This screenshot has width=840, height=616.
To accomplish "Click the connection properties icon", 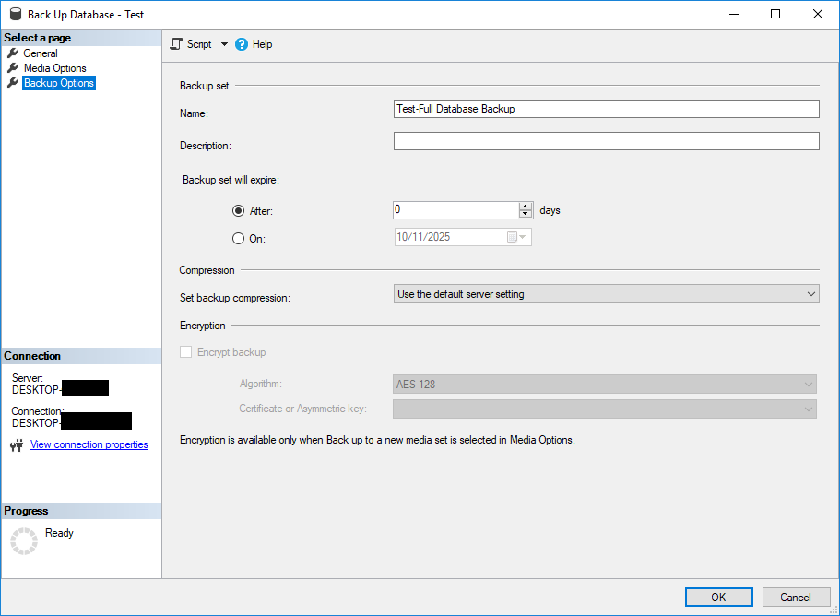I will [x=17, y=445].
